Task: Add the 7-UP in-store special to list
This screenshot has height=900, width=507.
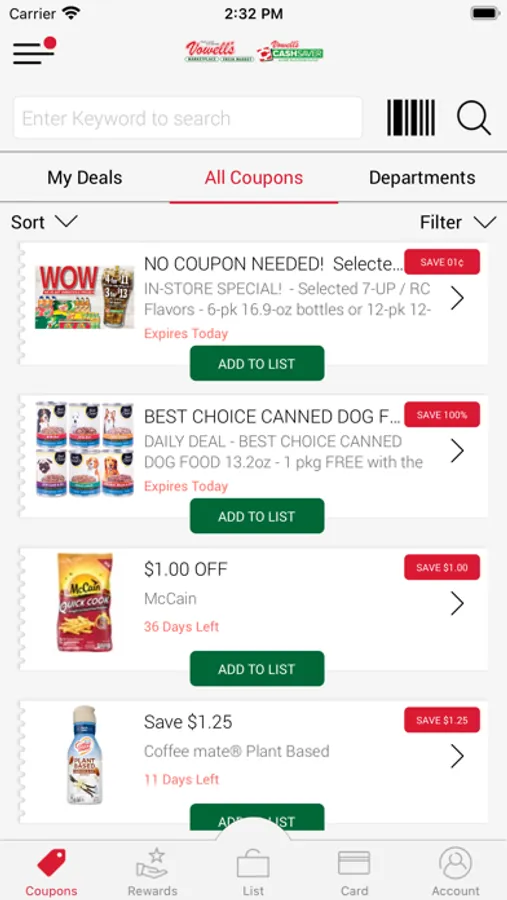Action: pos(257,363)
